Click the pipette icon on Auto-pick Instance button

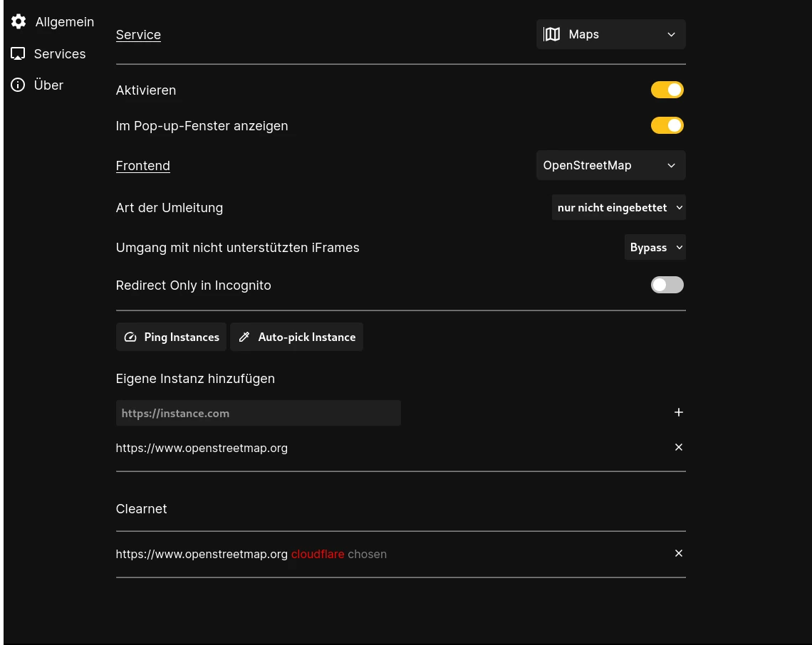[244, 336]
